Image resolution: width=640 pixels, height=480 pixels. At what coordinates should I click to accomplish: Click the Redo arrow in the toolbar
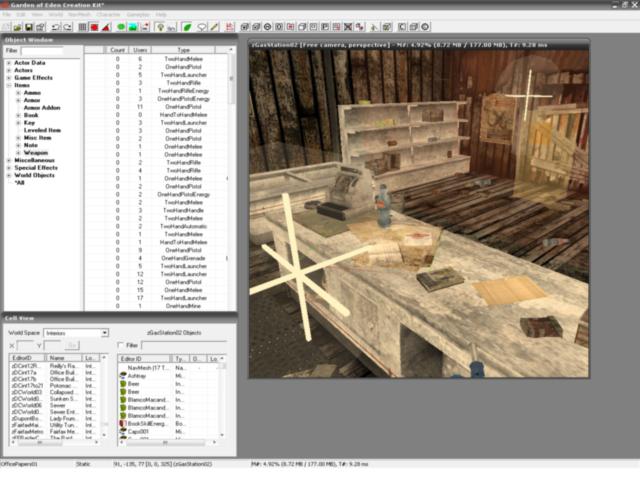click(67, 27)
